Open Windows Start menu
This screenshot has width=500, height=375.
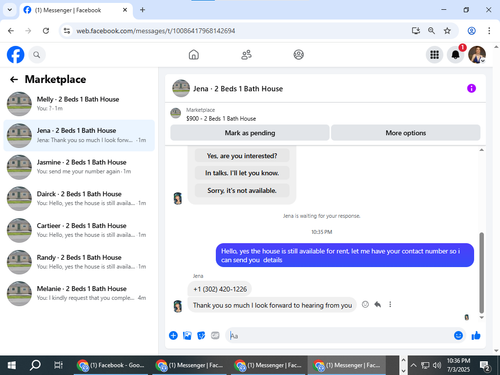pyautogui.click(x=12, y=365)
